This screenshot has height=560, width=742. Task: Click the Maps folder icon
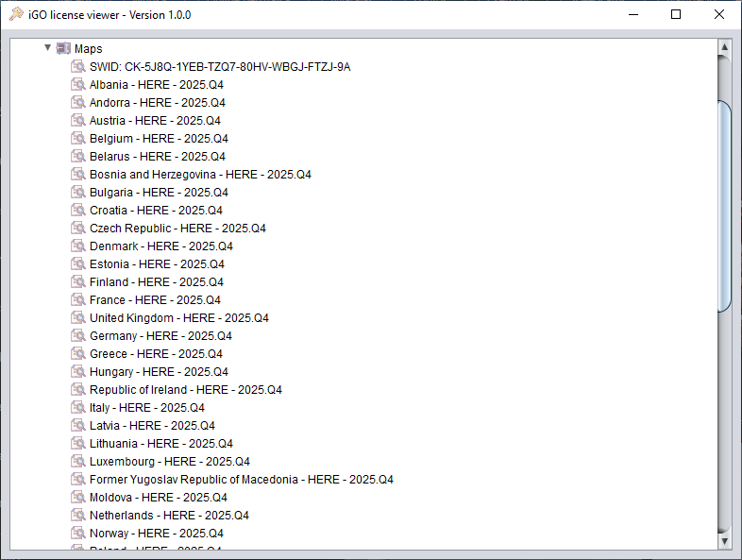click(63, 48)
